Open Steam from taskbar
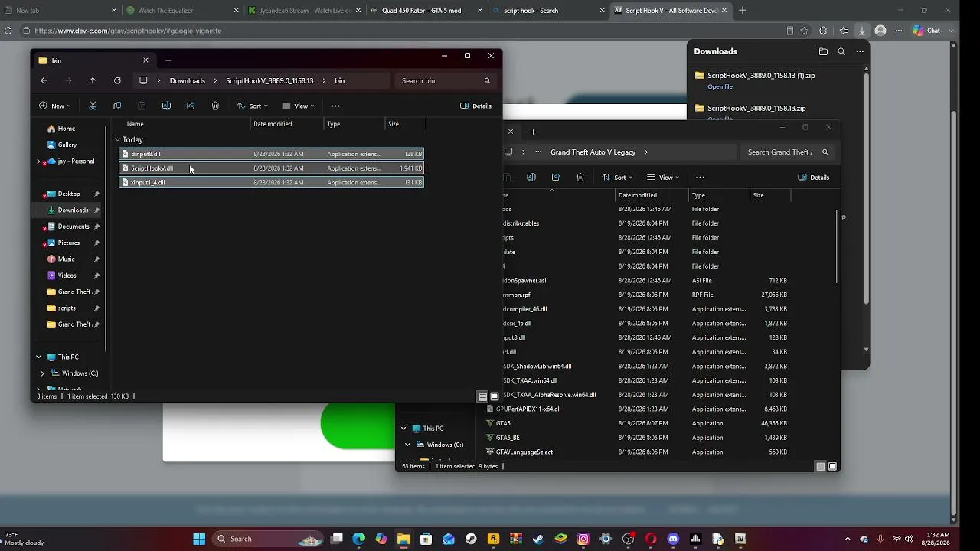 point(471,539)
